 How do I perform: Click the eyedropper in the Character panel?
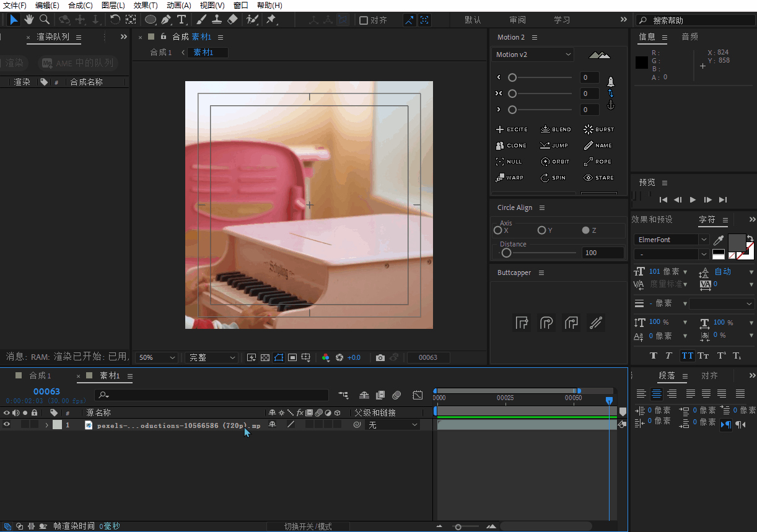click(719, 240)
